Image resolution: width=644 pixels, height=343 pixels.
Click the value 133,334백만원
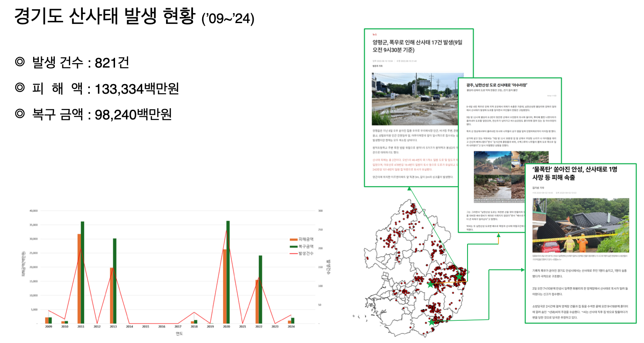point(137,89)
